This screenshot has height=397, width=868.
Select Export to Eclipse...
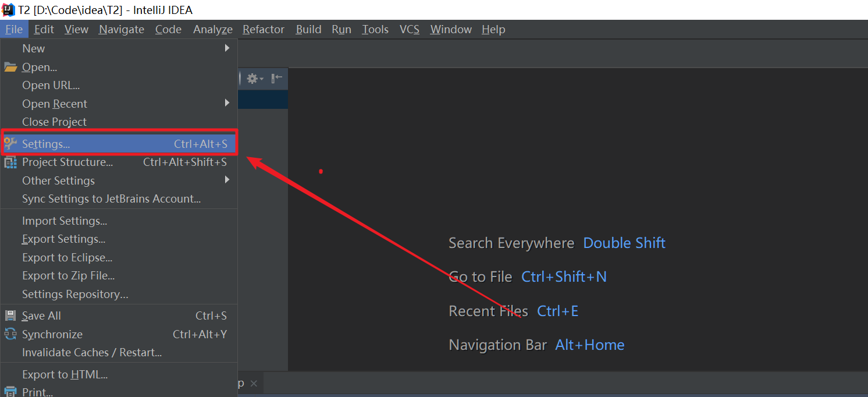[x=119, y=257]
